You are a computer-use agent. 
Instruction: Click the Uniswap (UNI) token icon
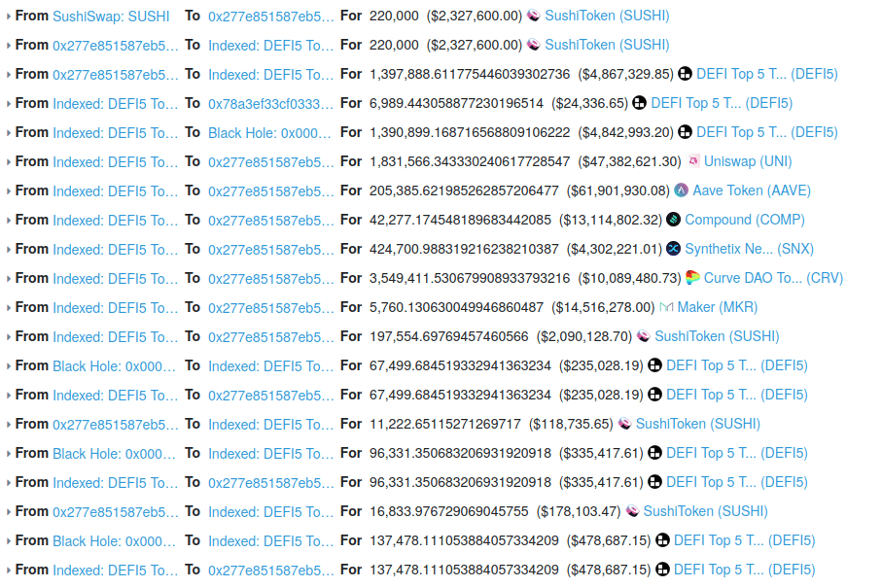(x=693, y=161)
